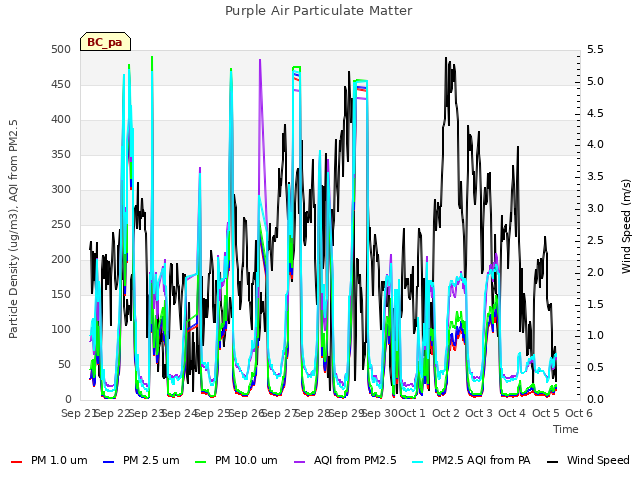Toggle the PM 10.0 um legend entry

point(236,461)
